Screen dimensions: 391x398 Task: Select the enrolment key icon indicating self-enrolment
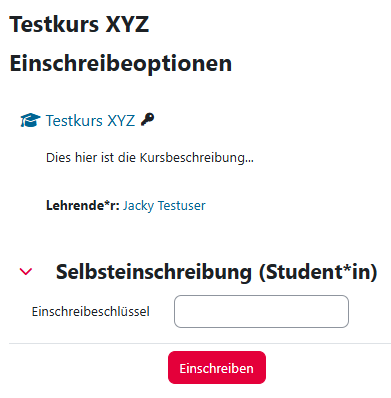tap(147, 119)
